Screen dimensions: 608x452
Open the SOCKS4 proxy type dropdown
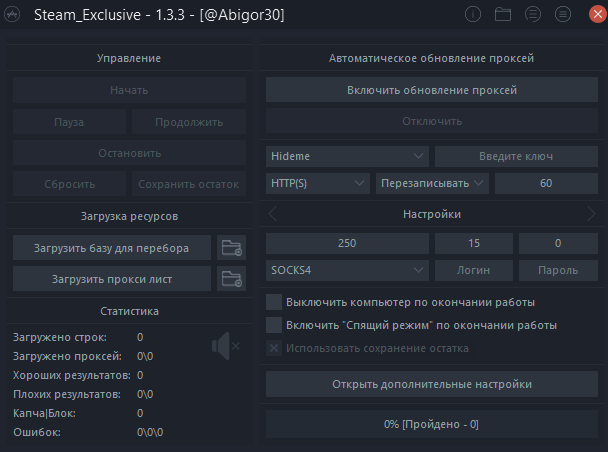(x=347, y=270)
